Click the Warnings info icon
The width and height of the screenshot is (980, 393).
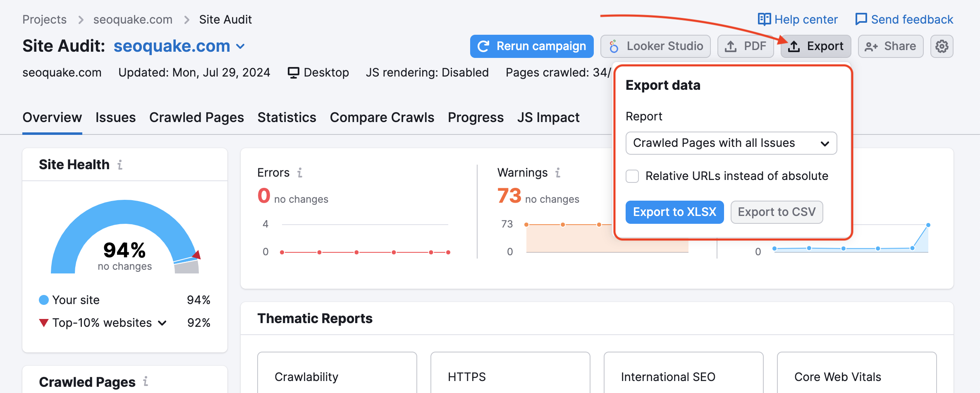[x=557, y=173]
